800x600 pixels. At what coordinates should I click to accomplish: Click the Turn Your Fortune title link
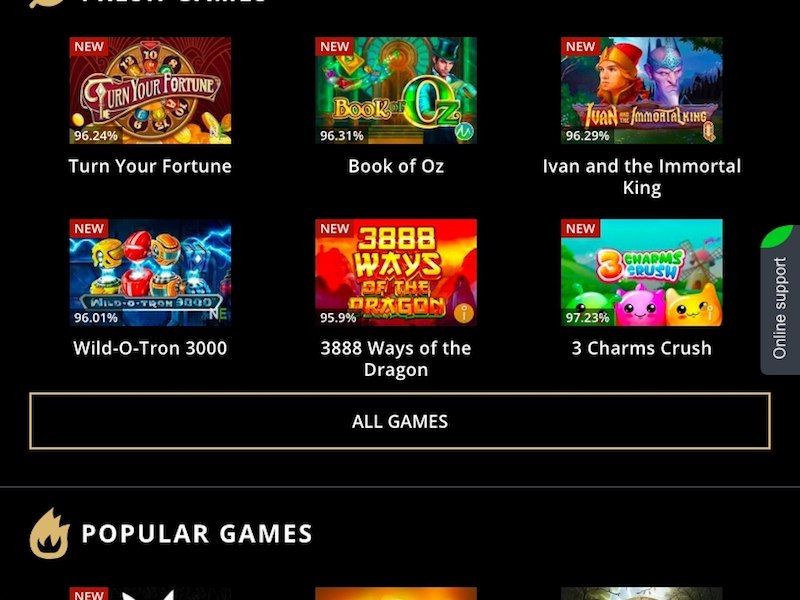point(150,166)
